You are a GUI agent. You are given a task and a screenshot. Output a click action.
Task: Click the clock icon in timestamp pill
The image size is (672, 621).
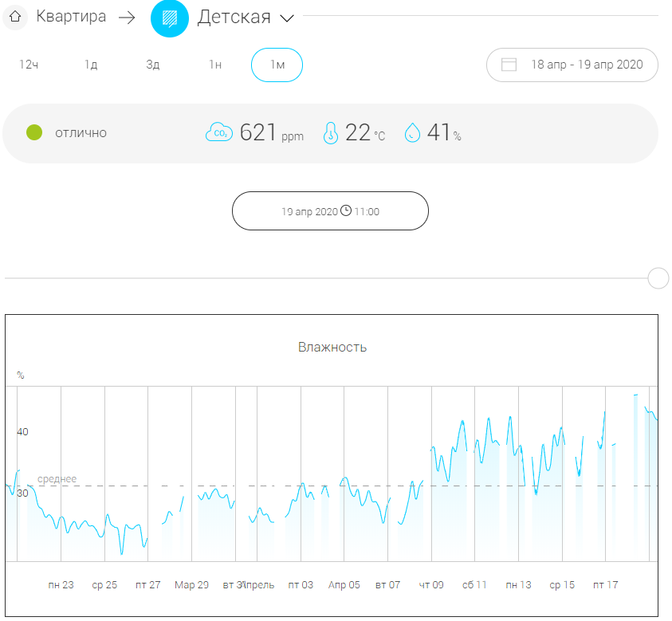(346, 211)
